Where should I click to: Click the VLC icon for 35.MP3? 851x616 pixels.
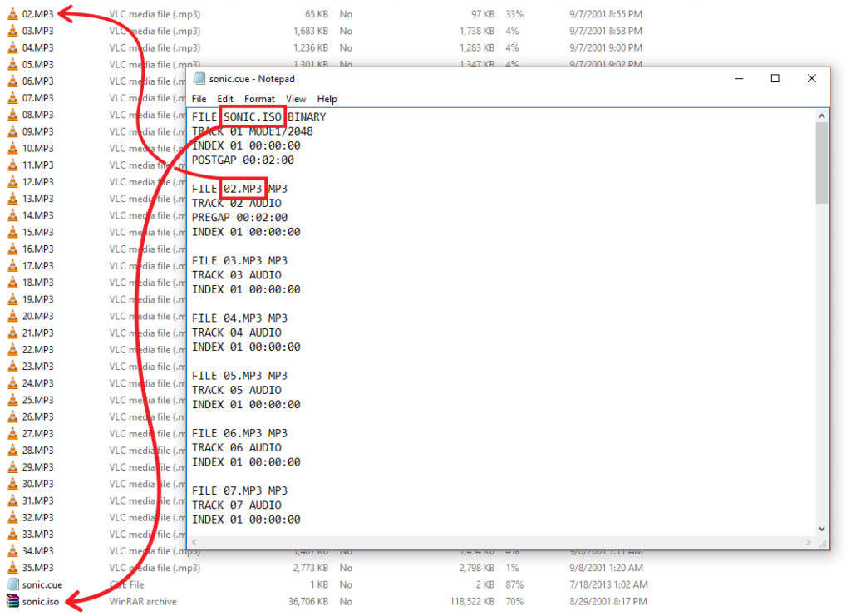12,569
